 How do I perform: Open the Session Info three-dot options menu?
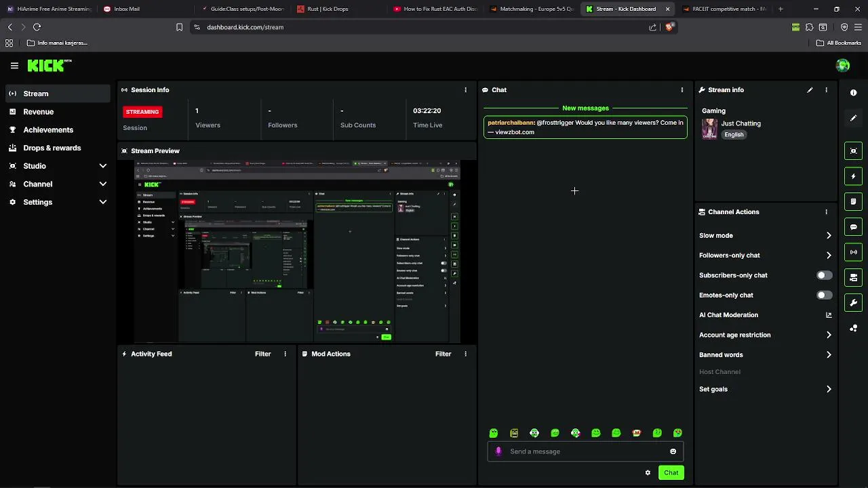465,89
